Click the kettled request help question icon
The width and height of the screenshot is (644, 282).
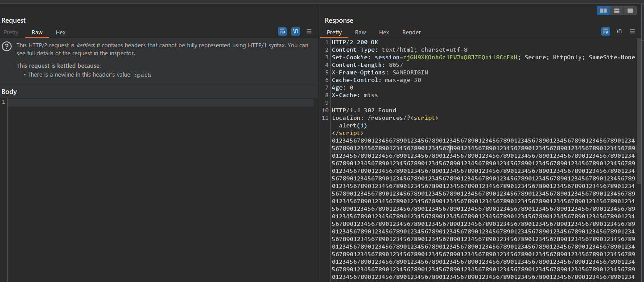click(7, 47)
